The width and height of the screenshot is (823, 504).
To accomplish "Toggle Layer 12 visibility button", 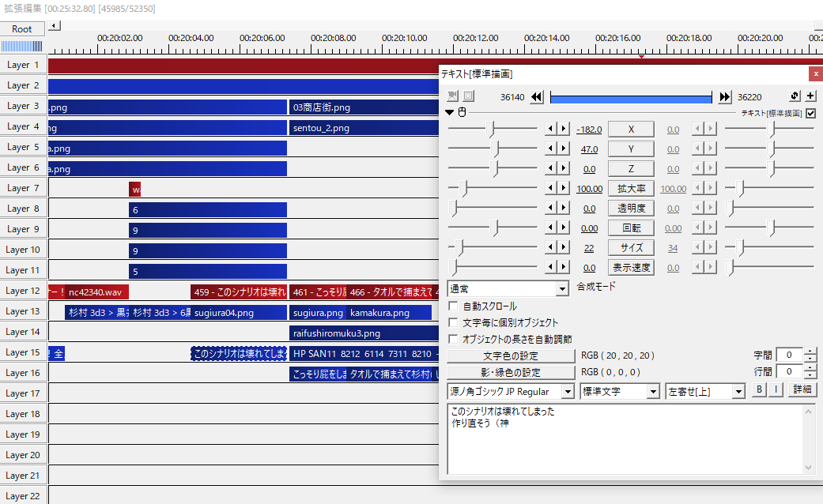I will pyautogui.click(x=23, y=291).
